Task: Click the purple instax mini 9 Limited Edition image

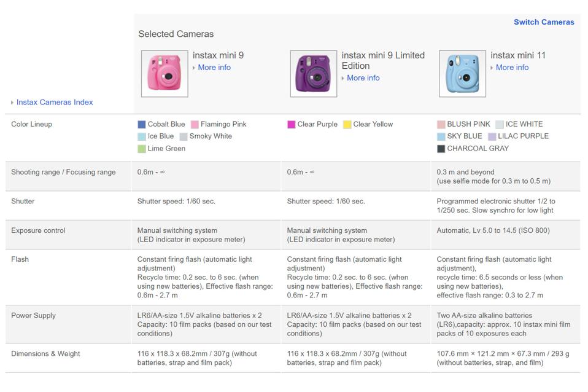Action: click(313, 74)
